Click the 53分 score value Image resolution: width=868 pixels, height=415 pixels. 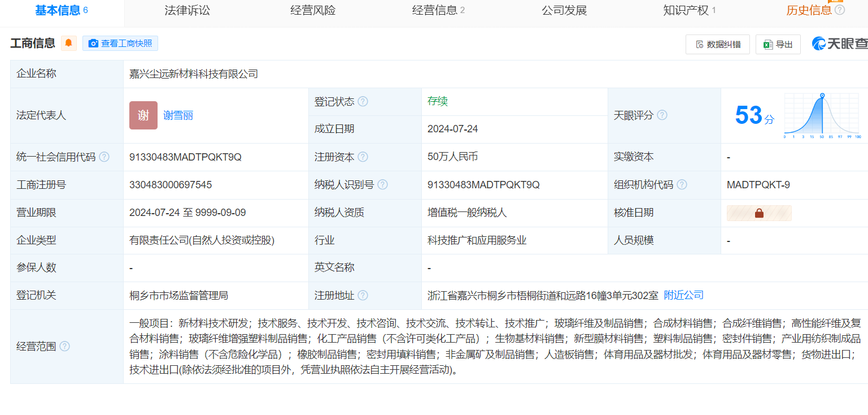pos(754,115)
